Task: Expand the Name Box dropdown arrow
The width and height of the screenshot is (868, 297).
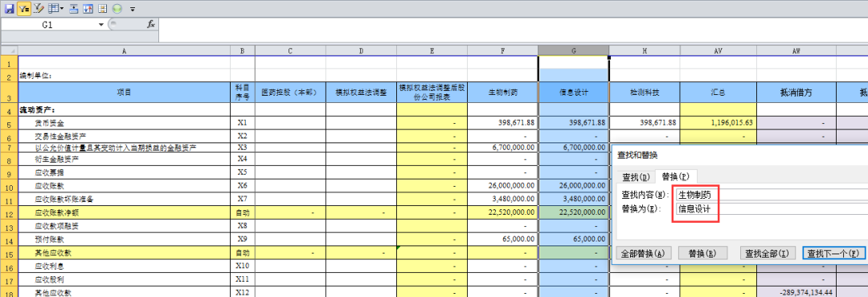Action: point(101,24)
